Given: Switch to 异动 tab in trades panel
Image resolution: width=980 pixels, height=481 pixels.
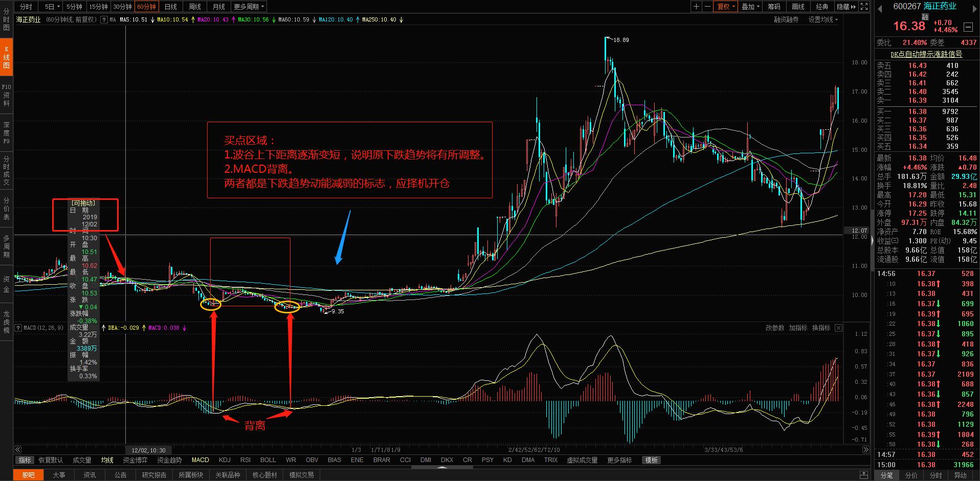Looking at the screenshot, I should pos(960,475).
